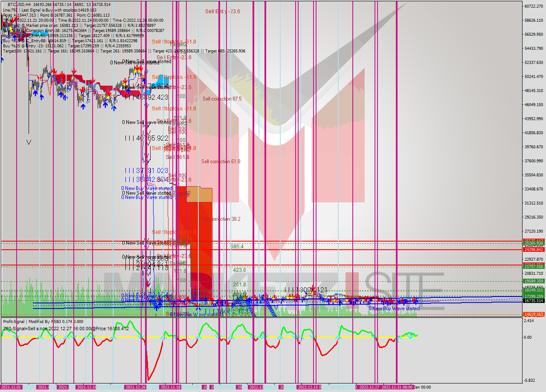Click the 29216.350 price scale value
The width and height of the screenshot is (546, 392).
(533, 217)
